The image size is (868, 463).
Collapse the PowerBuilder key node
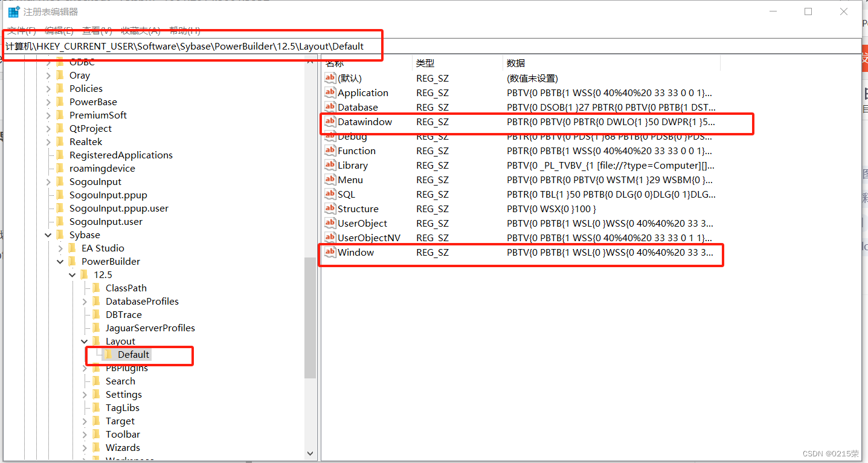[60, 262]
